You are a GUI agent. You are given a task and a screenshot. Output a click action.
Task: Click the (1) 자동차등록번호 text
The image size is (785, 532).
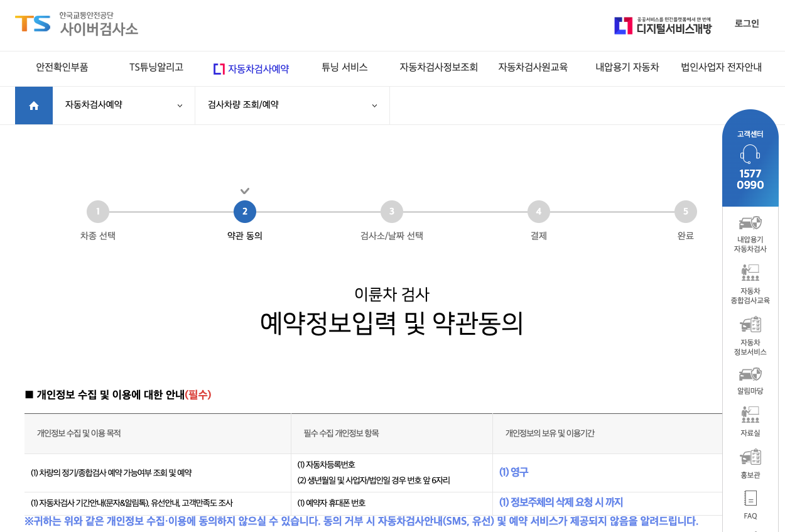coord(326,465)
